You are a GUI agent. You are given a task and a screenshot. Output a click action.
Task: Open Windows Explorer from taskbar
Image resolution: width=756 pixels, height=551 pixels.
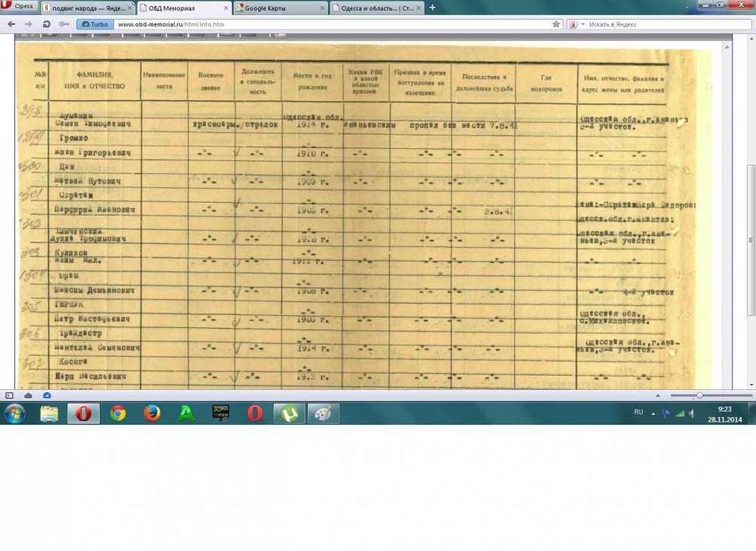[49, 413]
